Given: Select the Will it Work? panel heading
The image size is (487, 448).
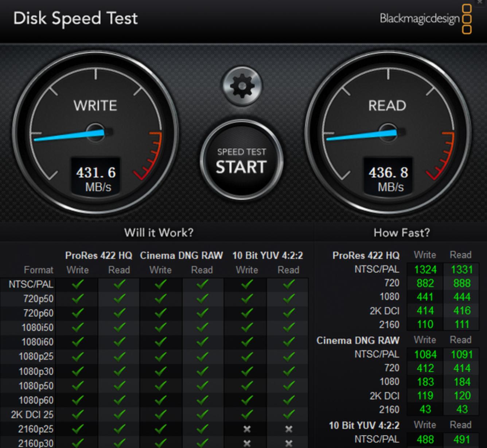Looking at the screenshot, I should point(159,232).
